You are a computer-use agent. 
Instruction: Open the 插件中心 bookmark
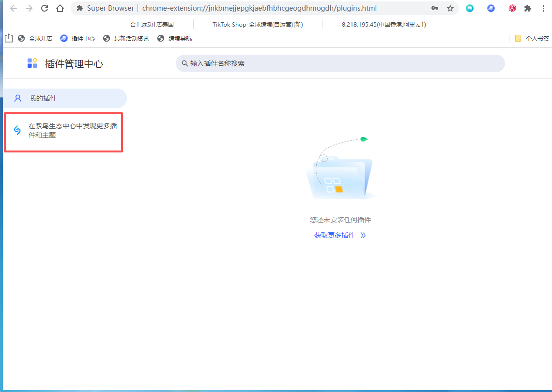[x=78, y=38]
